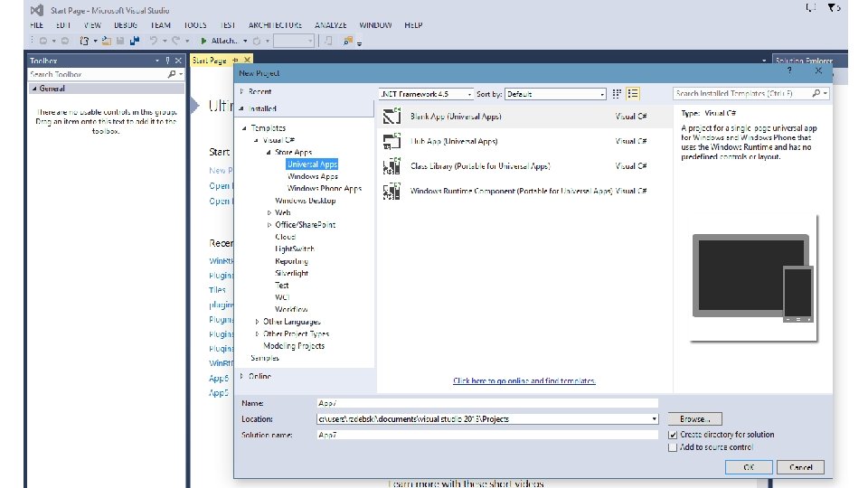The width and height of the screenshot is (868, 488).
Task: Click the Undo toolbar icon
Action: (x=154, y=41)
